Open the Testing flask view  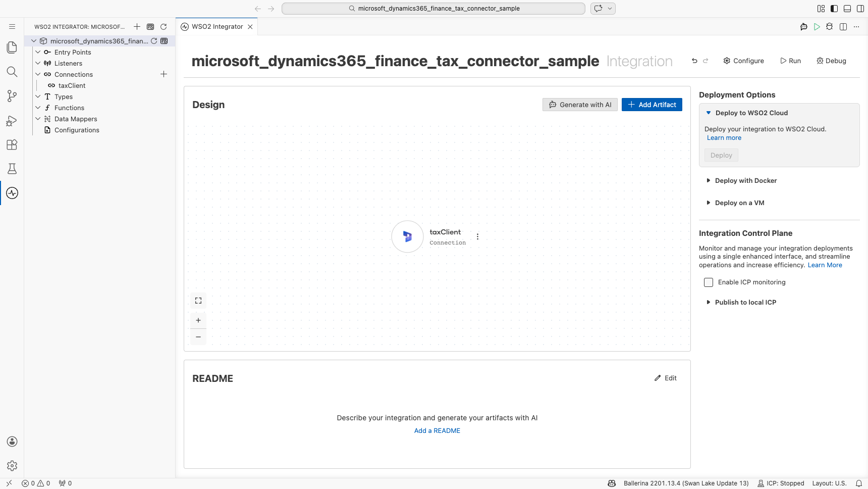point(12,169)
